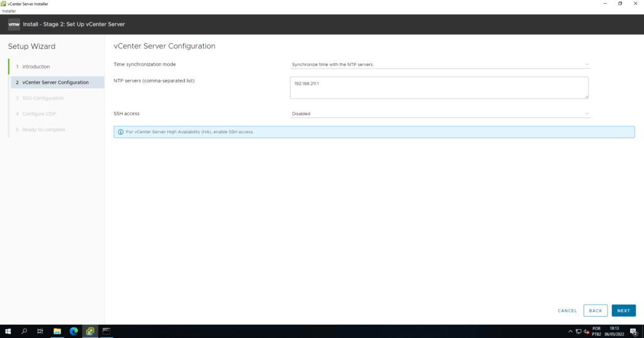
Task: Launch Microsoft Edge from taskbar
Action: point(74,331)
